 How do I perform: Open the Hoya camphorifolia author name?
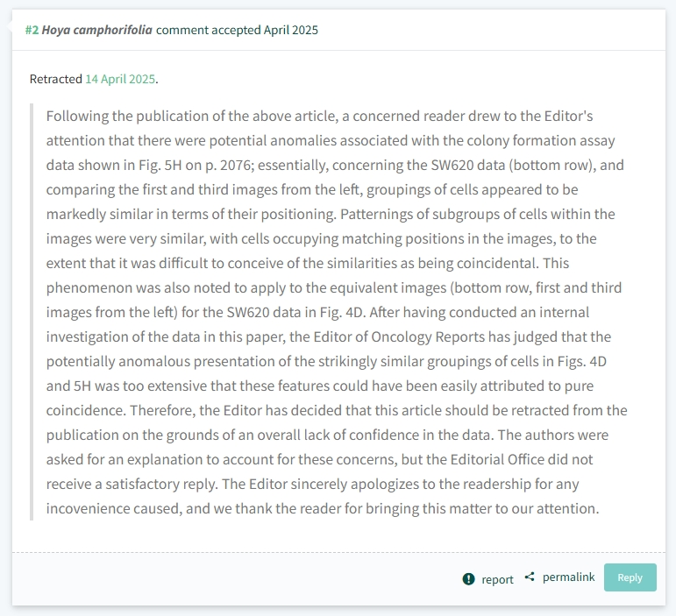(97, 30)
